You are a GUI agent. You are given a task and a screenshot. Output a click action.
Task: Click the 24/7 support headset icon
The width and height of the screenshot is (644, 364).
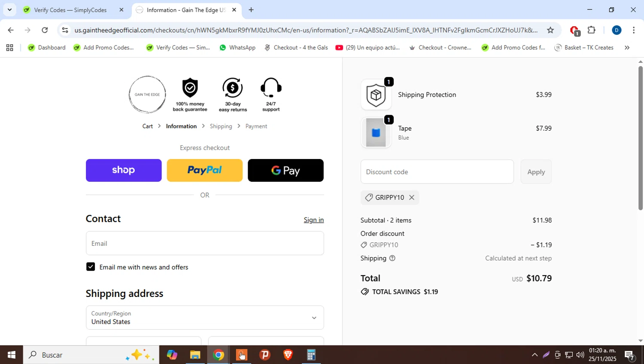(271, 88)
